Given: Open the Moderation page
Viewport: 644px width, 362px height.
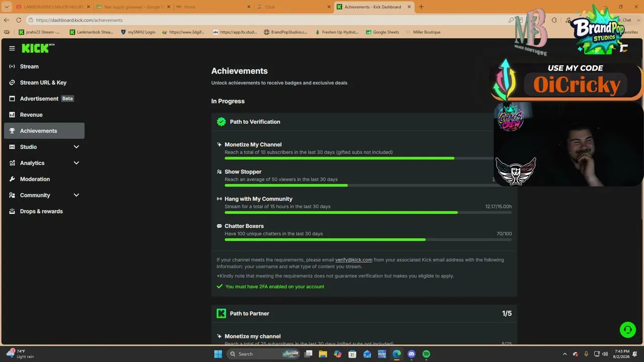Looking at the screenshot, I should (44, 179).
